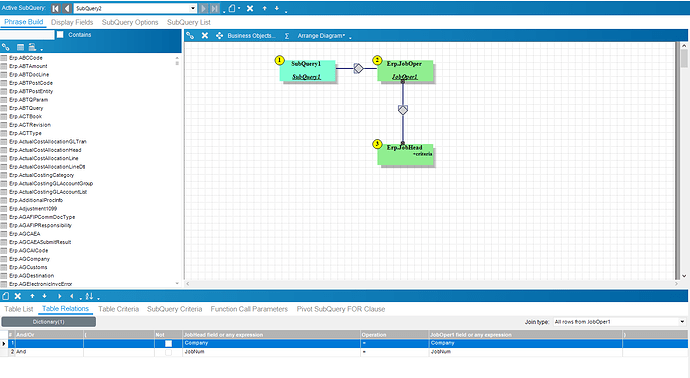Go to the first subquery
This screenshot has width=690, height=378.
pos(56,8)
